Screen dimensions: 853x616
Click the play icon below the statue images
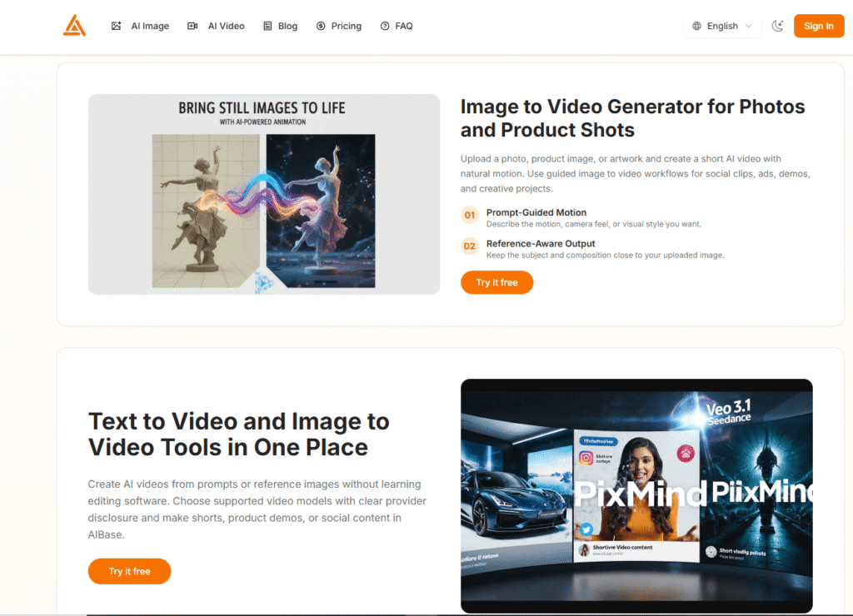(264, 283)
